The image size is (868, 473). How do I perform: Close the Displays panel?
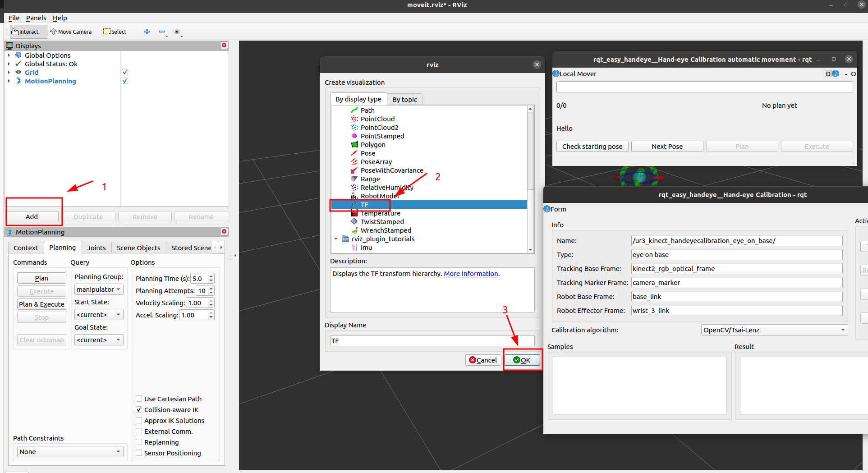224,46
